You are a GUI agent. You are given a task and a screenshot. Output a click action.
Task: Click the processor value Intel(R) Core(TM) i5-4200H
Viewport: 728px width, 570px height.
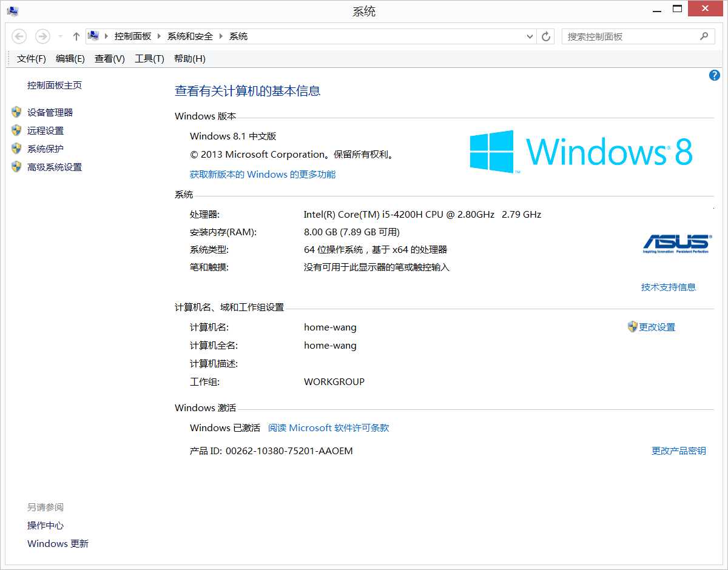pos(422,215)
